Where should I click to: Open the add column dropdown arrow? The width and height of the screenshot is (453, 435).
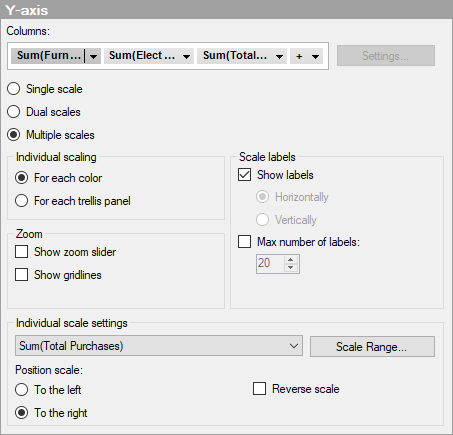[x=315, y=56]
